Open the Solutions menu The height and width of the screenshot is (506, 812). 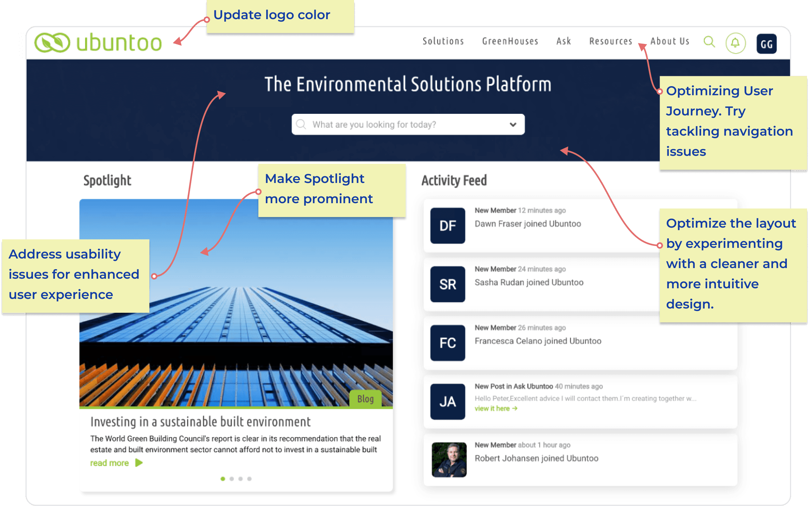tap(443, 41)
